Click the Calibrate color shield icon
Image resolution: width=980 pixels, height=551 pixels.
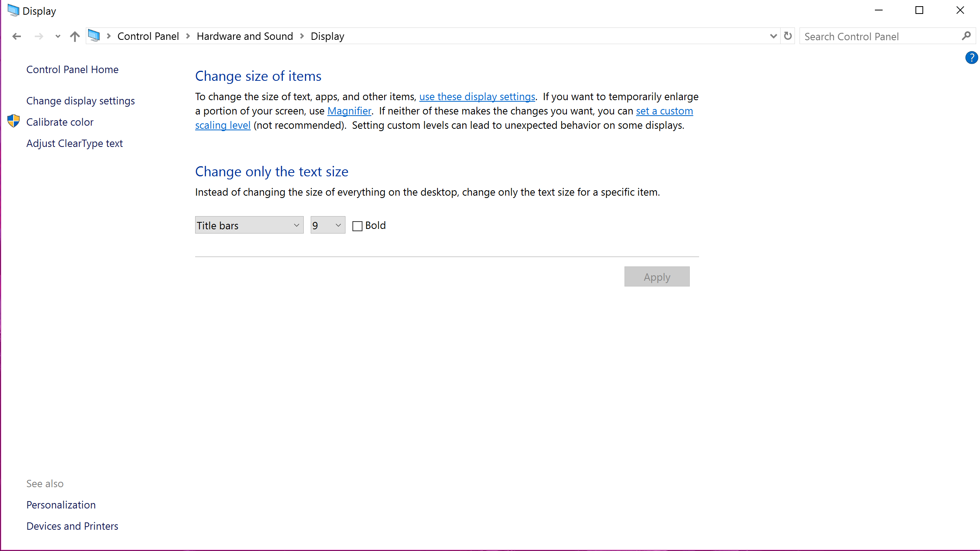[14, 121]
